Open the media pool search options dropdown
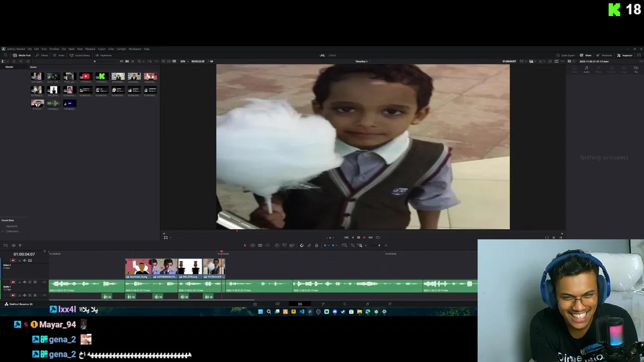Viewport: 644px width, 362px height. pos(144,61)
